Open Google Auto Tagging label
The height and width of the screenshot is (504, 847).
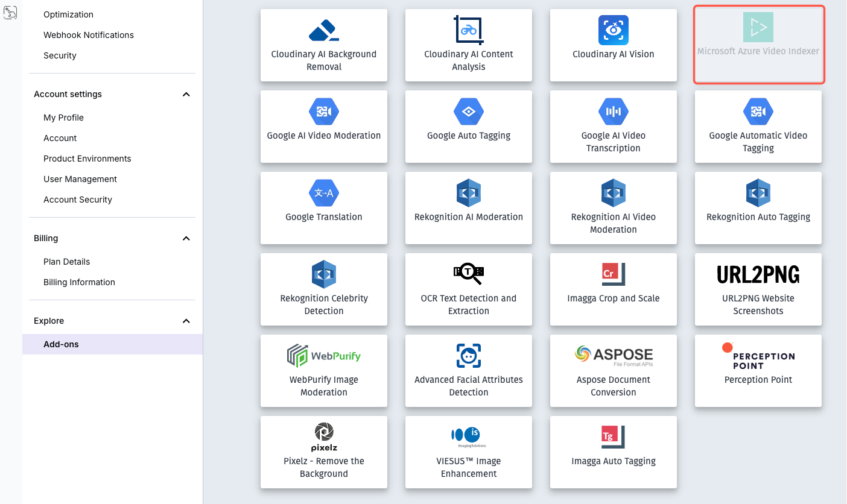469,136
